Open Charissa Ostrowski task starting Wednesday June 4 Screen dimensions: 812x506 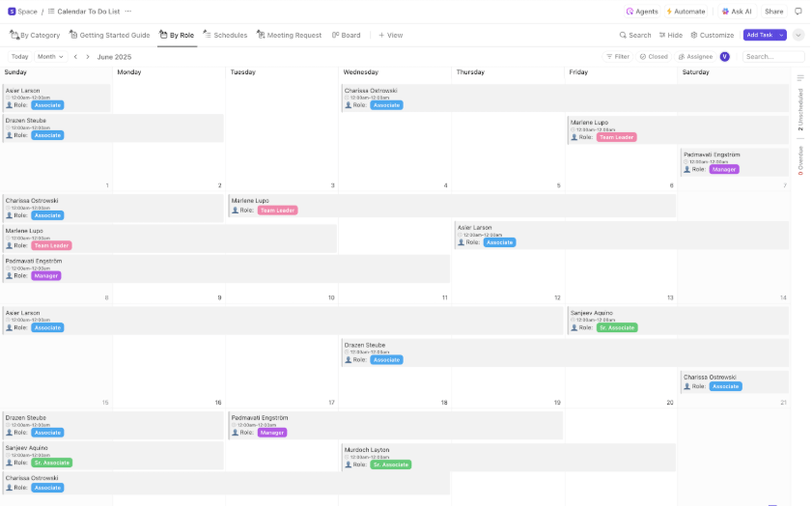click(x=565, y=98)
